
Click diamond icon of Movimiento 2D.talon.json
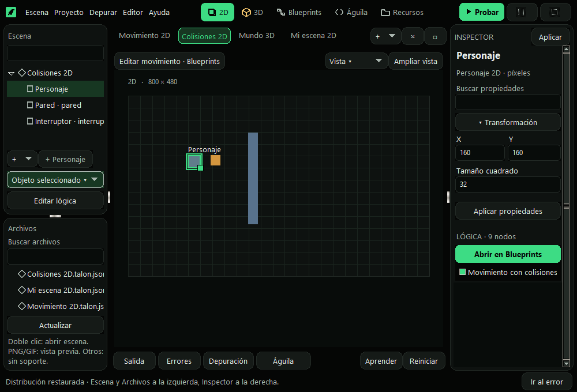click(22, 306)
